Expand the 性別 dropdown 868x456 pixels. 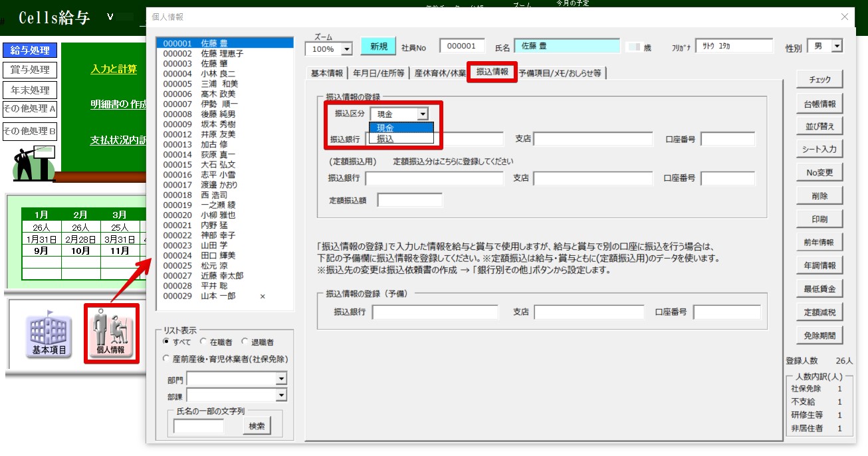(836, 46)
